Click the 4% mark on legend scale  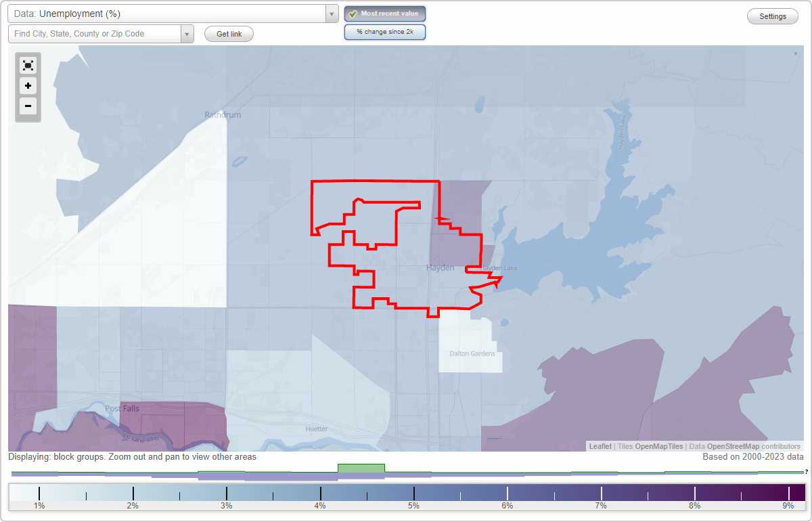[320, 505]
